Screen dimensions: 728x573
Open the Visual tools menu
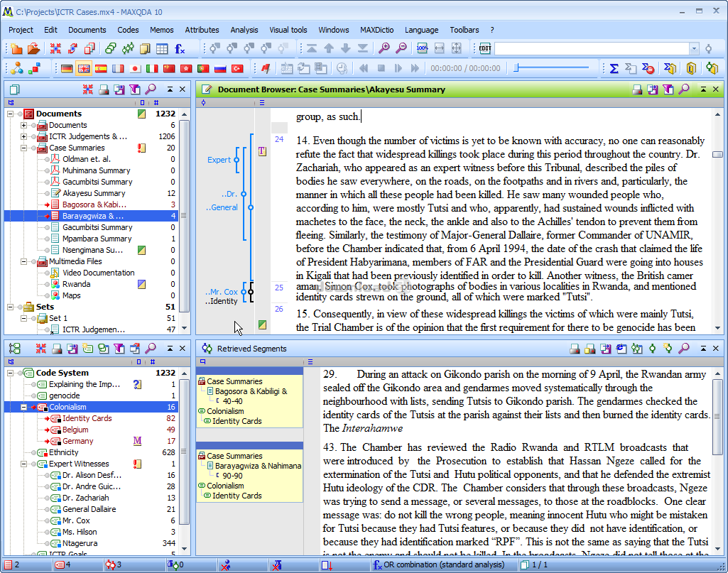(x=288, y=30)
